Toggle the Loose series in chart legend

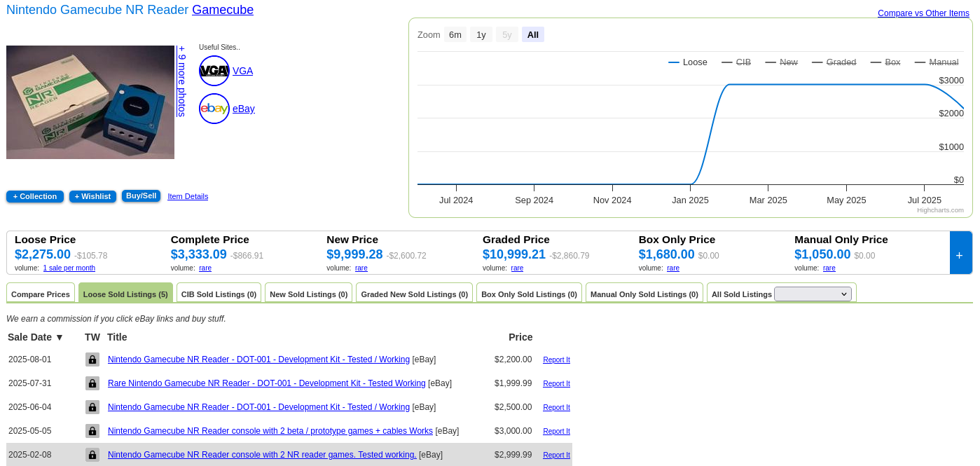click(688, 62)
